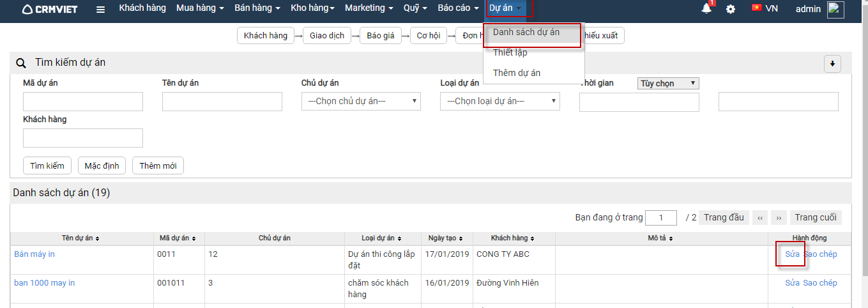
Task: Open the settings gear icon
Action: [731, 9]
